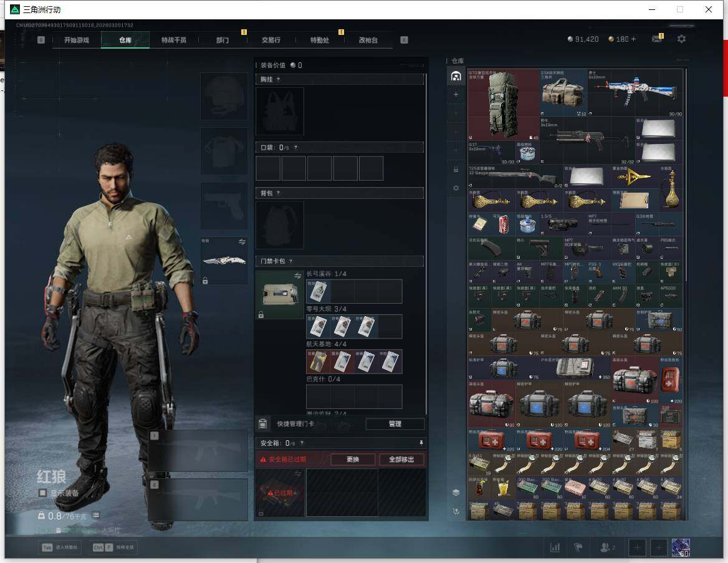This screenshot has width=728, height=563.
Task: Open the 部门 tab
Action: pyautogui.click(x=223, y=40)
